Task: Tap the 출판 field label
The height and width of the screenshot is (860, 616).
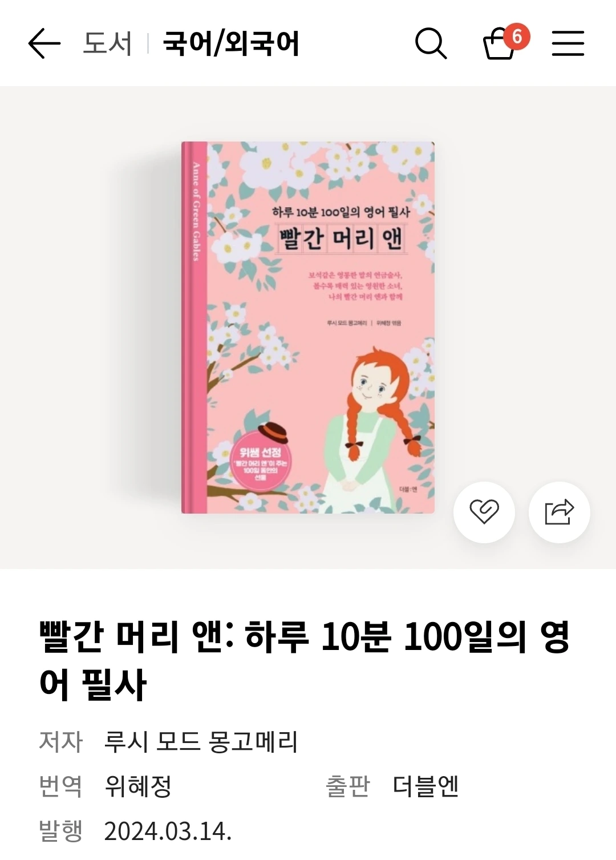Action: [x=348, y=786]
